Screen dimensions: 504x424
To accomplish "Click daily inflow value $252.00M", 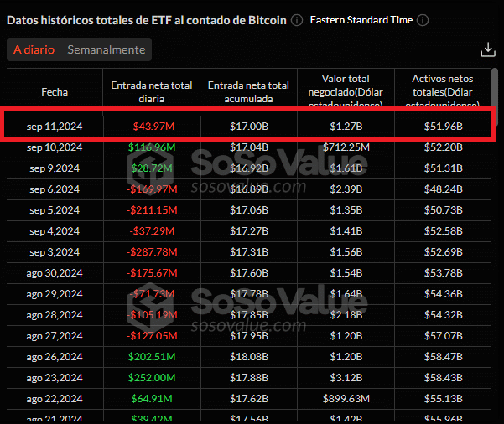I will point(152,378).
